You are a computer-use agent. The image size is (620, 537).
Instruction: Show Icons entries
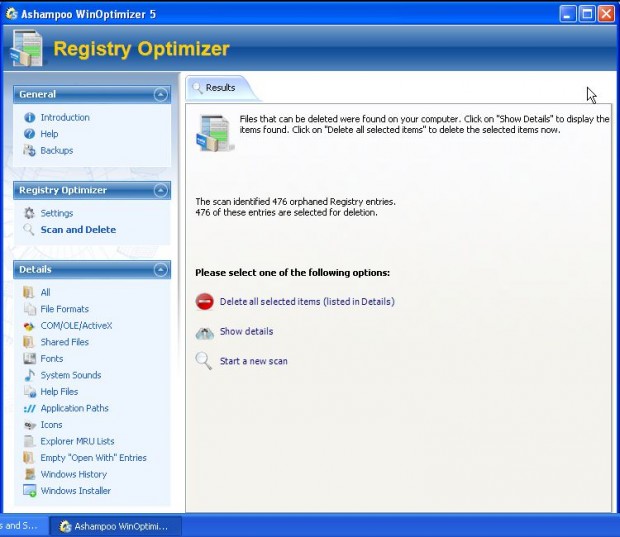(x=51, y=425)
